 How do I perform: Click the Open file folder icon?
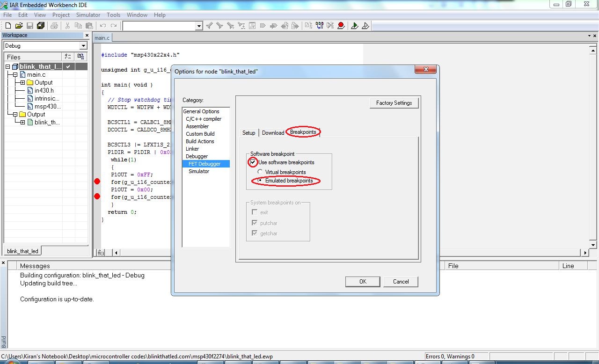[19, 26]
